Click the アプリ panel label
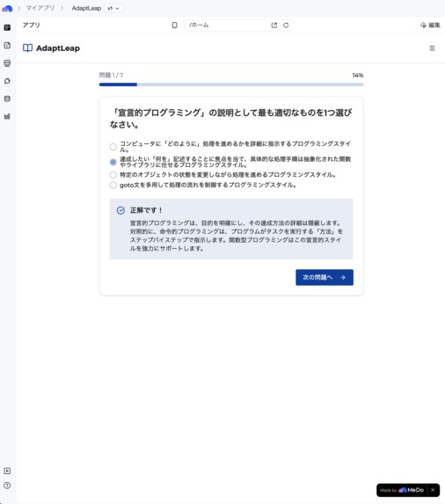This screenshot has width=445, height=504. pyautogui.click(x=31, y=26)
